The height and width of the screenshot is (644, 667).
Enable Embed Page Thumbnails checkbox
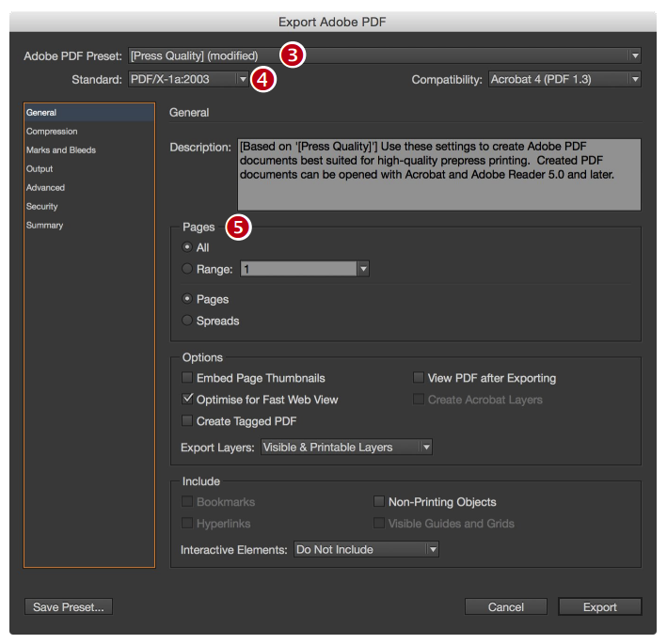pos(187,378)
